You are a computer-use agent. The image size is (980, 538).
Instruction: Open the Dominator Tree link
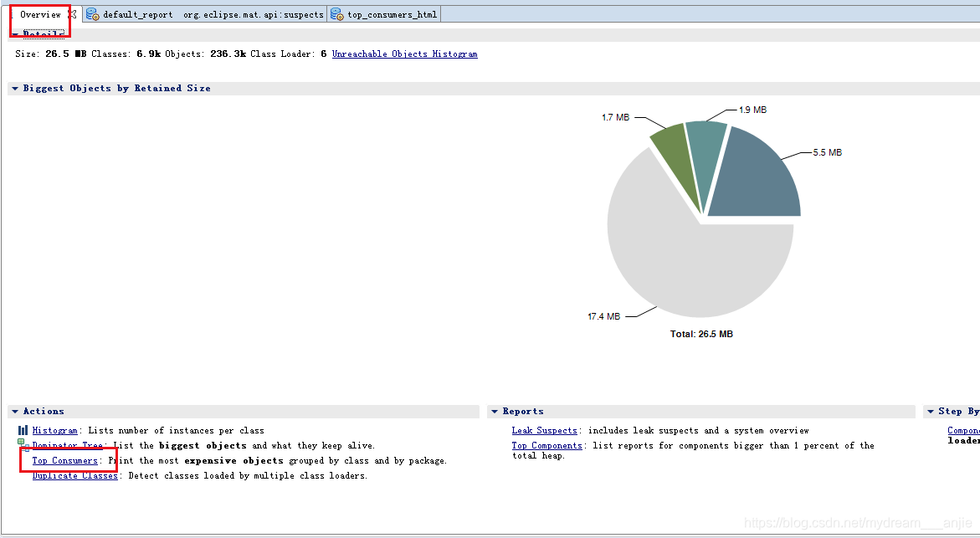click(x=68, y=445)
